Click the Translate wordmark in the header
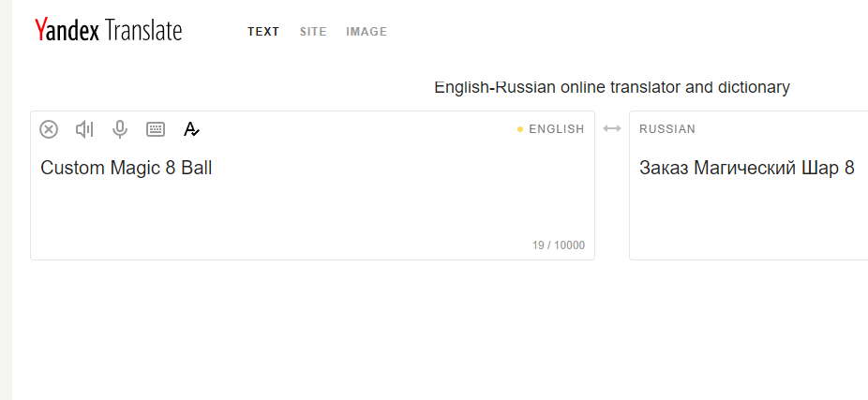This screenshot has height=400, width=868. (143, 30)
